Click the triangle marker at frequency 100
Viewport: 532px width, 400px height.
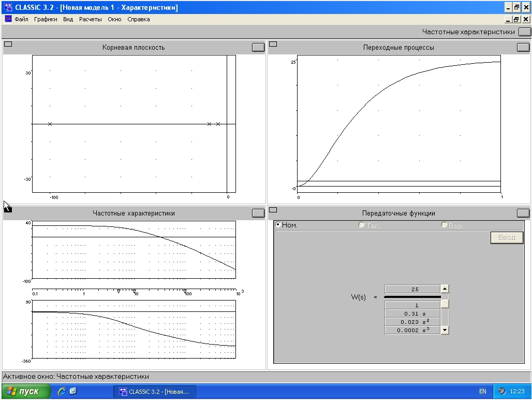185,291
